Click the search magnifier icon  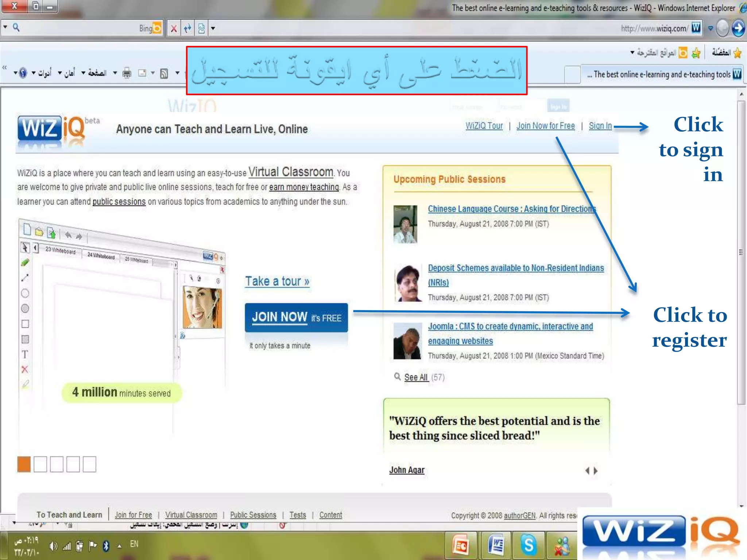[x=16, y=27]
